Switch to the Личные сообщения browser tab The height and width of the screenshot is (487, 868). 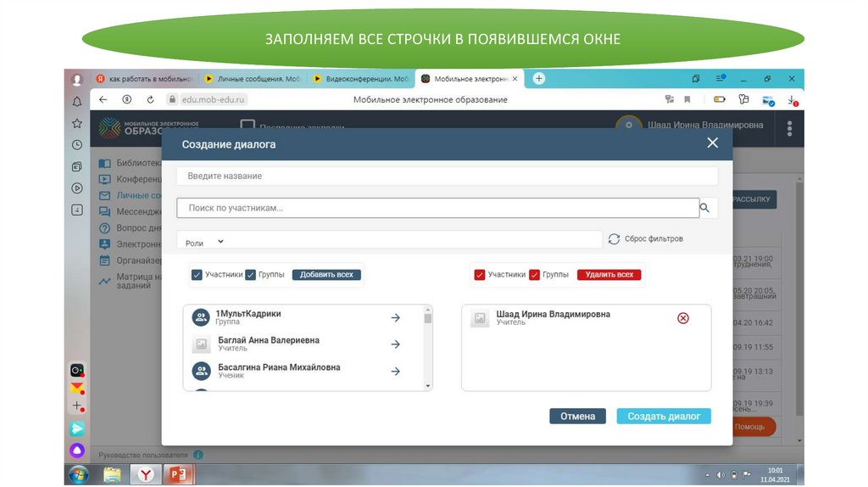pos(252,79)
